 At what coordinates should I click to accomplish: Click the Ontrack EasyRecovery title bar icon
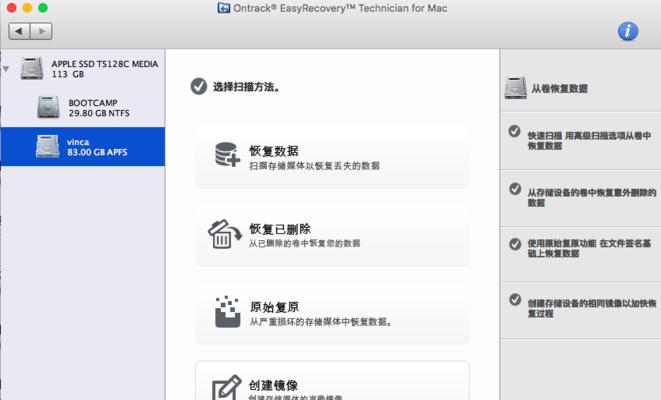223,8
